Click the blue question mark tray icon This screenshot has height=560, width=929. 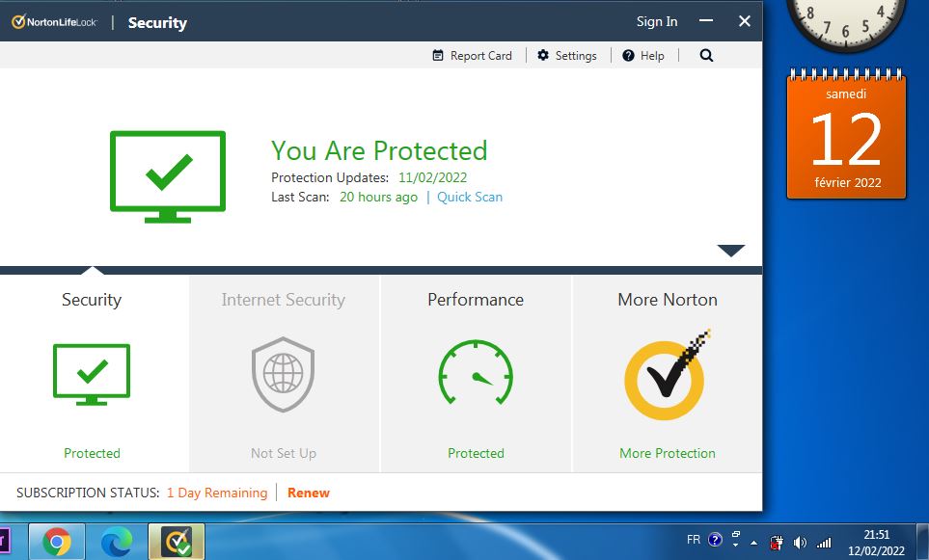click(715, 540)
